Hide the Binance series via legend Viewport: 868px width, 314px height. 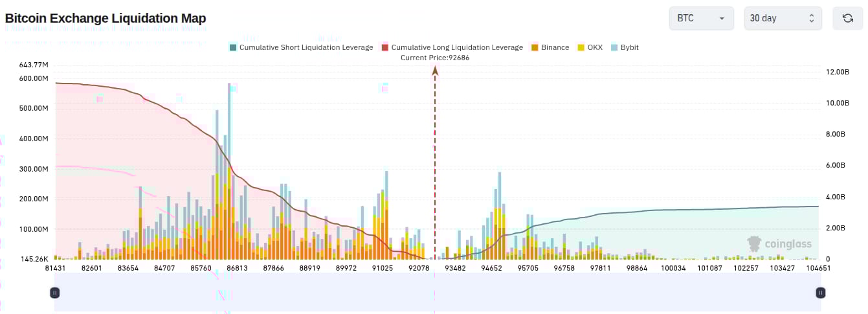[555, 47]
